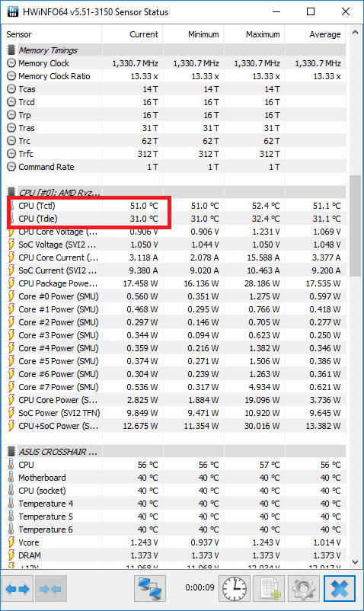Click the scrollbar up arrow
Screen dimensions: 364x611
[355, 32]
